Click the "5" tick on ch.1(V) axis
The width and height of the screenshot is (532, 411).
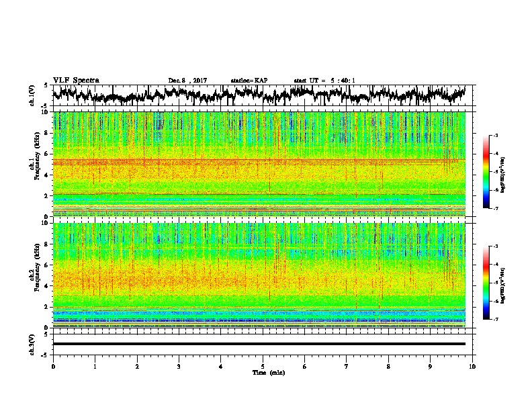point(46,85)
